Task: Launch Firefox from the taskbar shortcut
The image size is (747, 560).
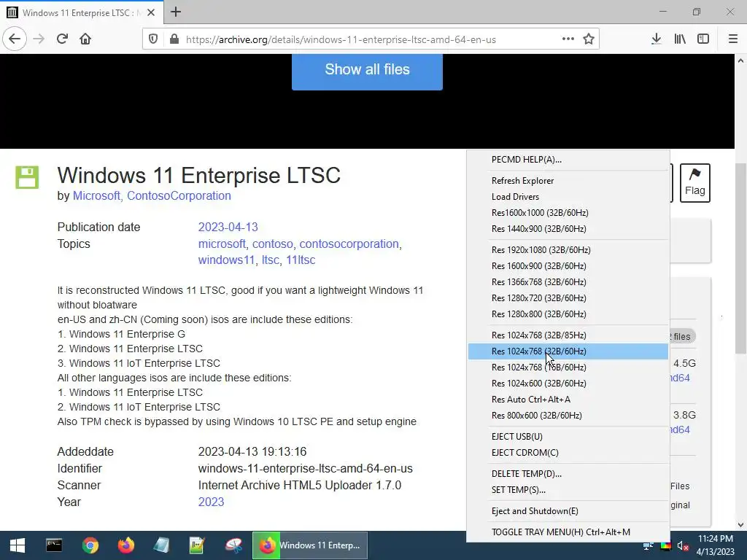Action: pyautogui.click(x=125, y=545)
